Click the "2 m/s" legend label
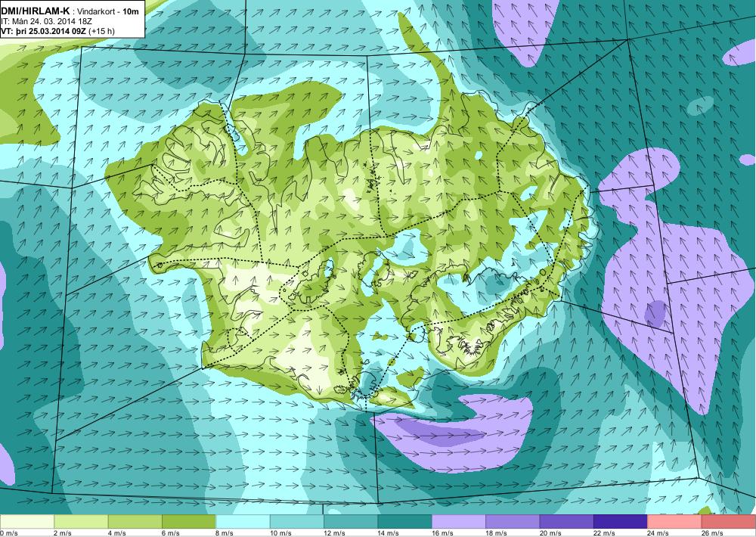756x537 pixels. (63, 533)
